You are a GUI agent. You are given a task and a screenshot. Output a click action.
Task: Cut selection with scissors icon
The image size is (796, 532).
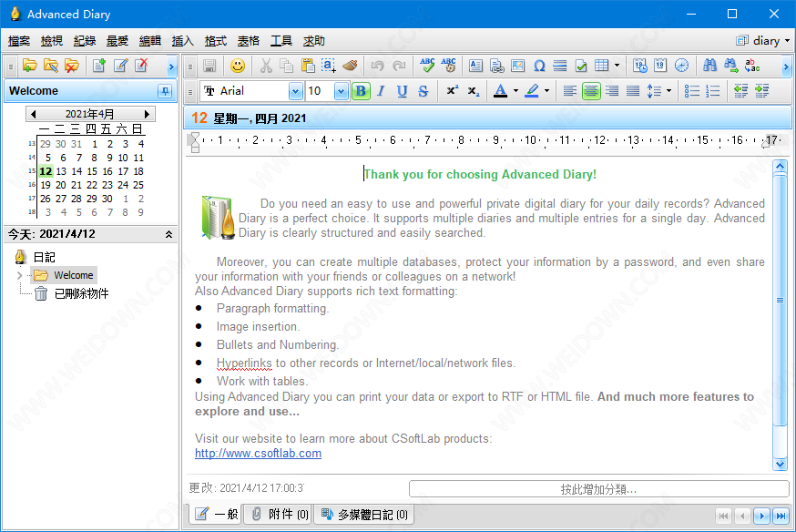pyautogui.click(x=266, y=66)
